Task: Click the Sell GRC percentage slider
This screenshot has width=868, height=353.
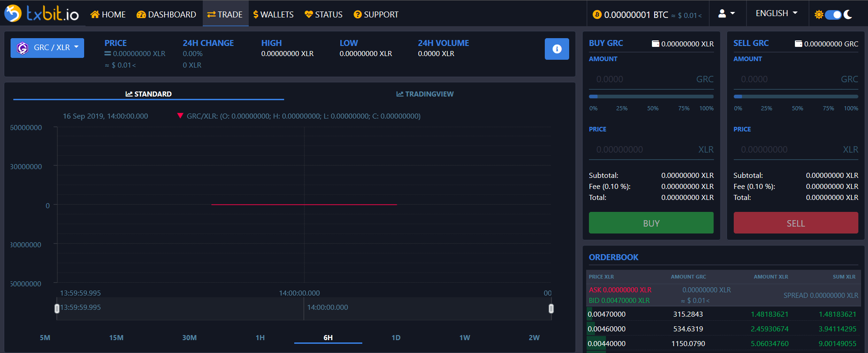Action: point(796,97)
